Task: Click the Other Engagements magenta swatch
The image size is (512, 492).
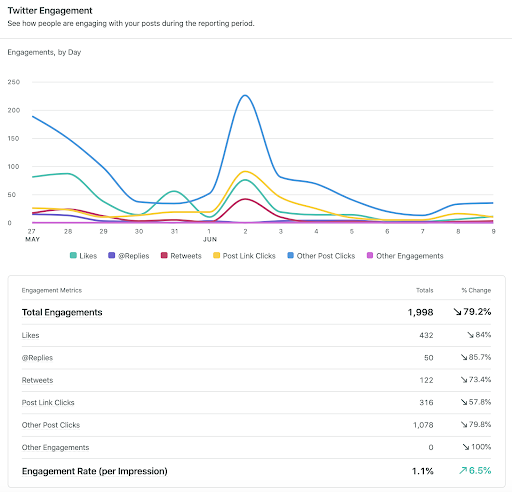Action: [370, 256]
